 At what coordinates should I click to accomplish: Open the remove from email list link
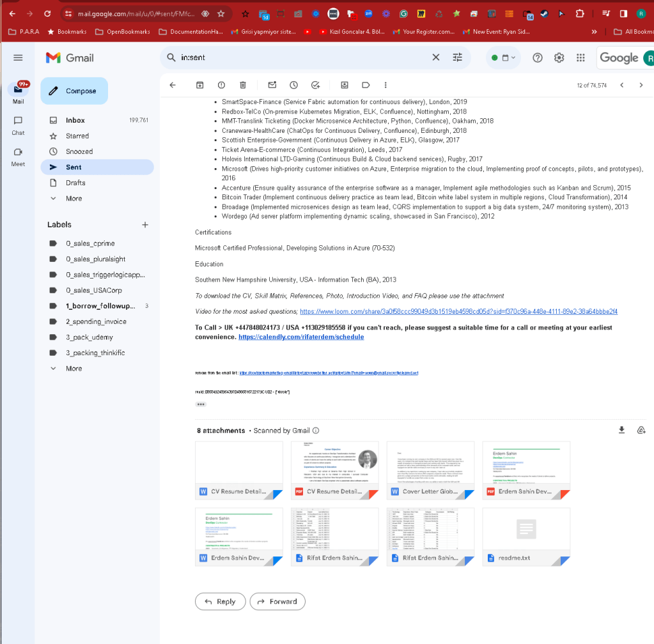tap(329, 373)
